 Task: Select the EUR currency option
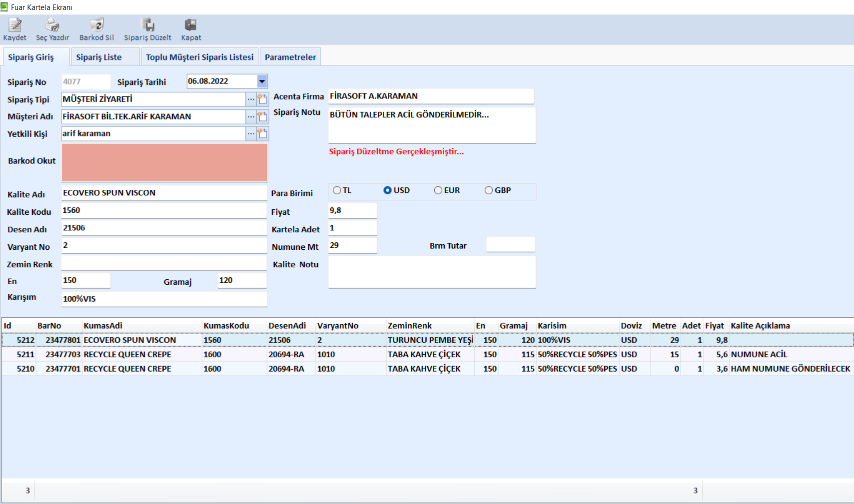tap(438, 190)
